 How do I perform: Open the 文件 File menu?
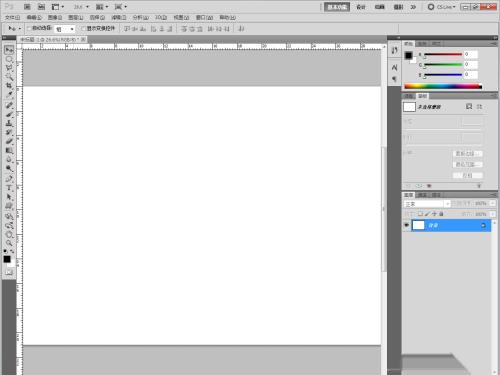point(13,17)
